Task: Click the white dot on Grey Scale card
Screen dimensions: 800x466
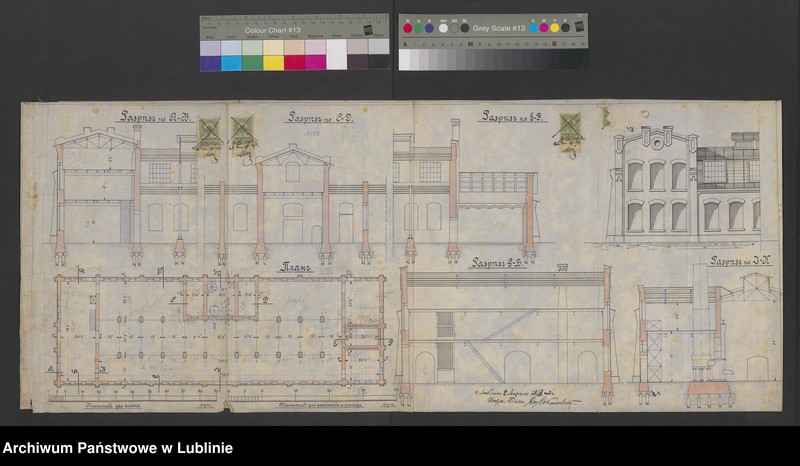Action: (443, 28)
